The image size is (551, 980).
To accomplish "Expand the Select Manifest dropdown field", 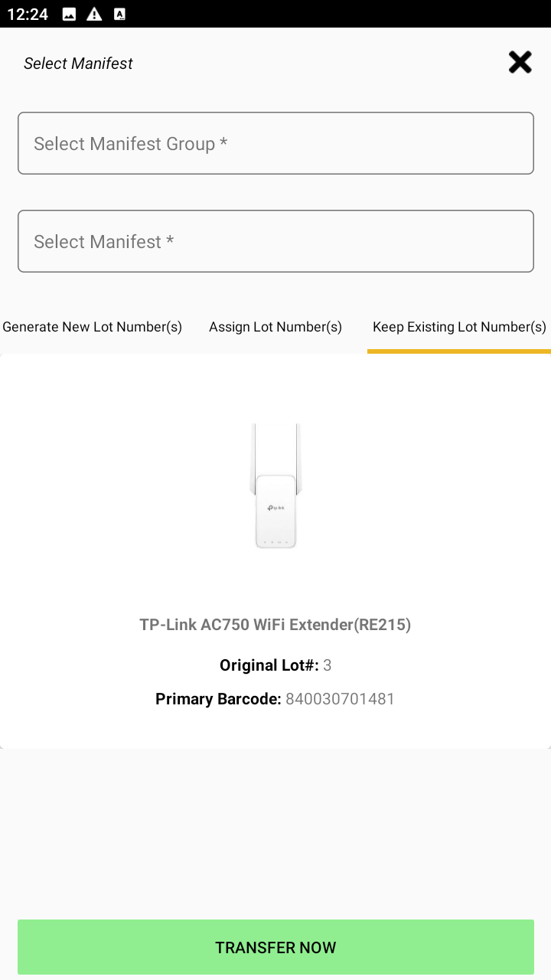I will point(275,241).
